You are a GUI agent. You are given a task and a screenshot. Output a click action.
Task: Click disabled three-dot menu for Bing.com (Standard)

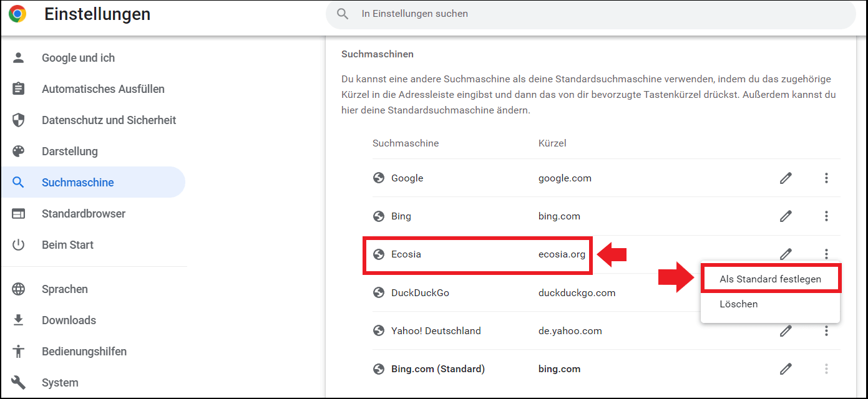pyautogui.click(x=826, y=369)
